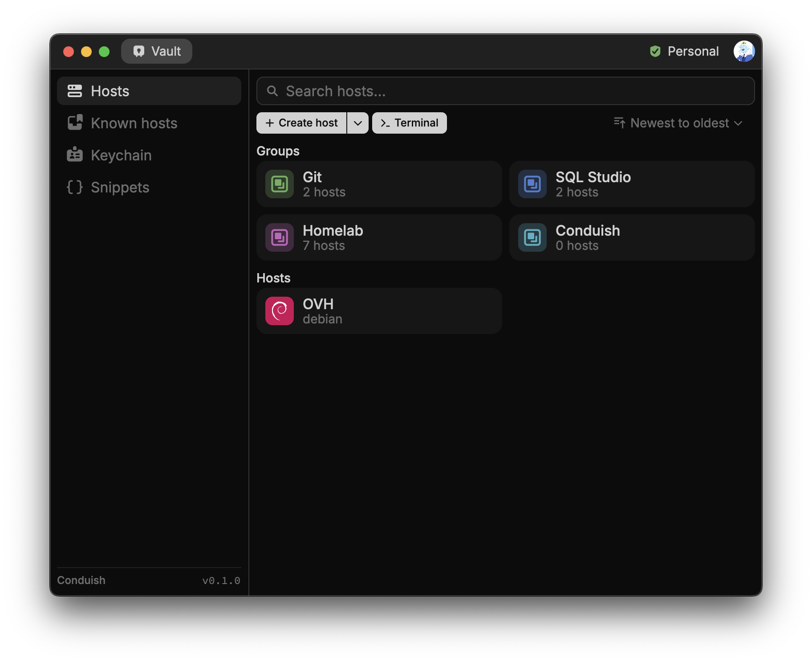Click the Keychain badge icon
This screenshot has height=662, width=812.
pos(75,154)
